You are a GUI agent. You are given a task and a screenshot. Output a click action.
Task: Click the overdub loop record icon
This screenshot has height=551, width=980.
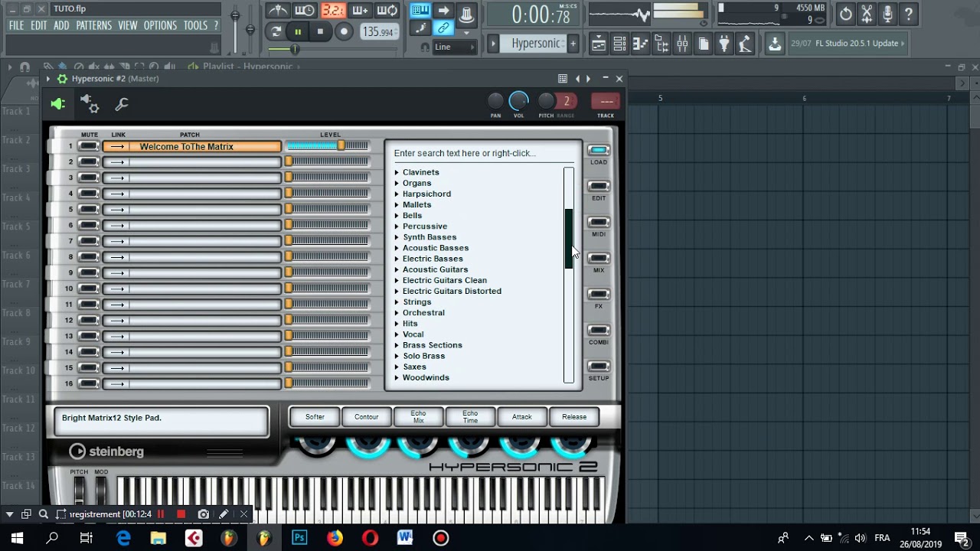[x=387, y=11]
